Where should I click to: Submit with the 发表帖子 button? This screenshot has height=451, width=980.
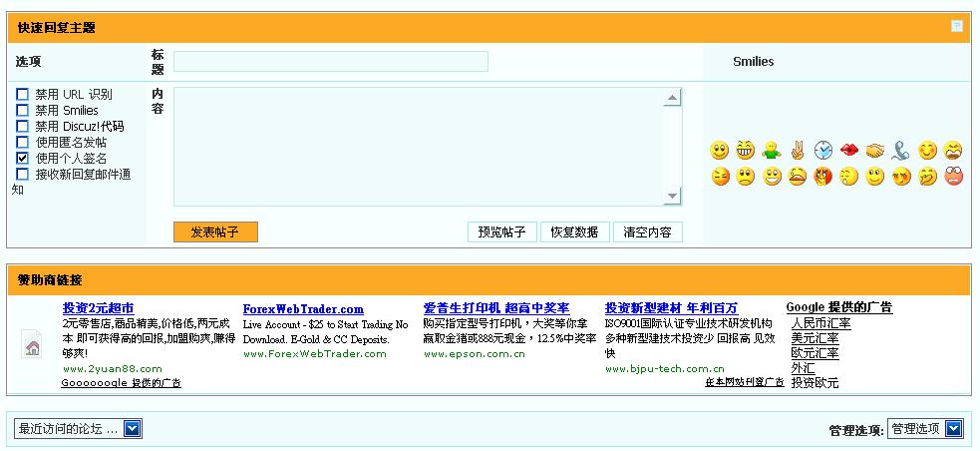215,232
